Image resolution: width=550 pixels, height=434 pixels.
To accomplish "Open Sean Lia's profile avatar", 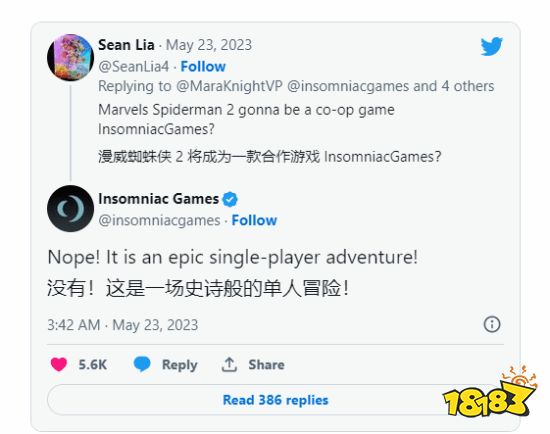I will (70, 57).
